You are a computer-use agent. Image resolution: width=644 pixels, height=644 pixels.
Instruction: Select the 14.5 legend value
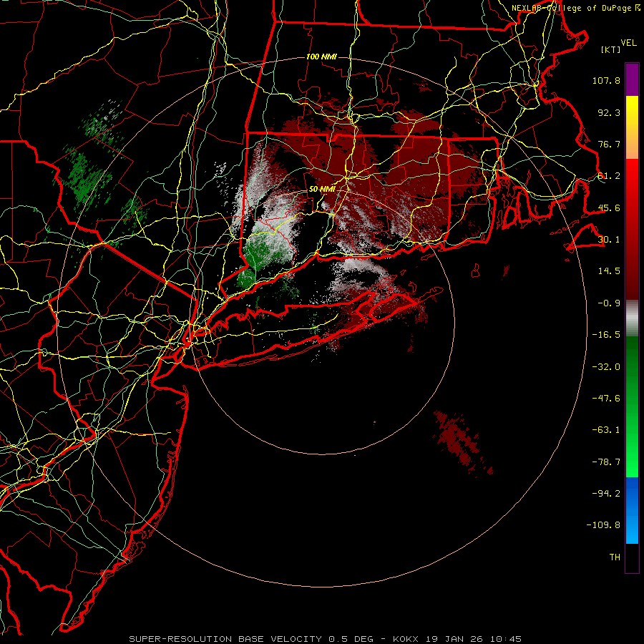(609, 271)
